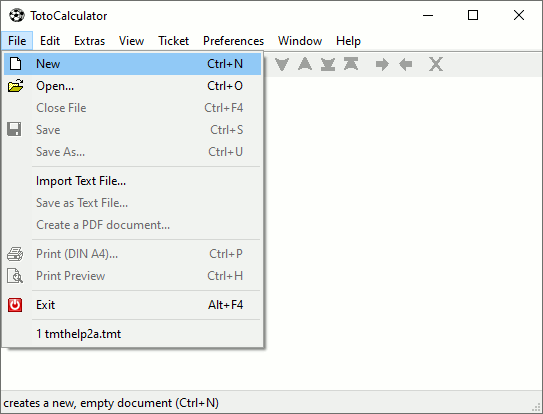Viewport: 543px width, 414px height.
Task: Click the New document page icon
Action: pos(15,64)
